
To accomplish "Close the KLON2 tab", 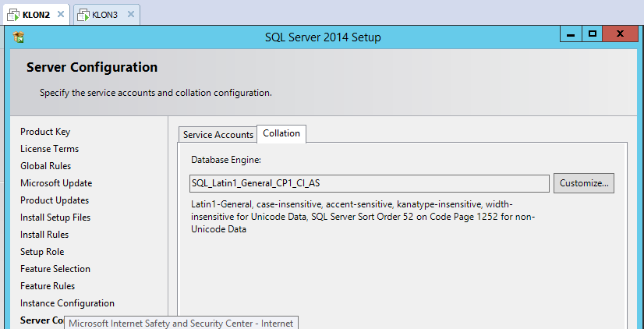I will (x=62, y=14).
